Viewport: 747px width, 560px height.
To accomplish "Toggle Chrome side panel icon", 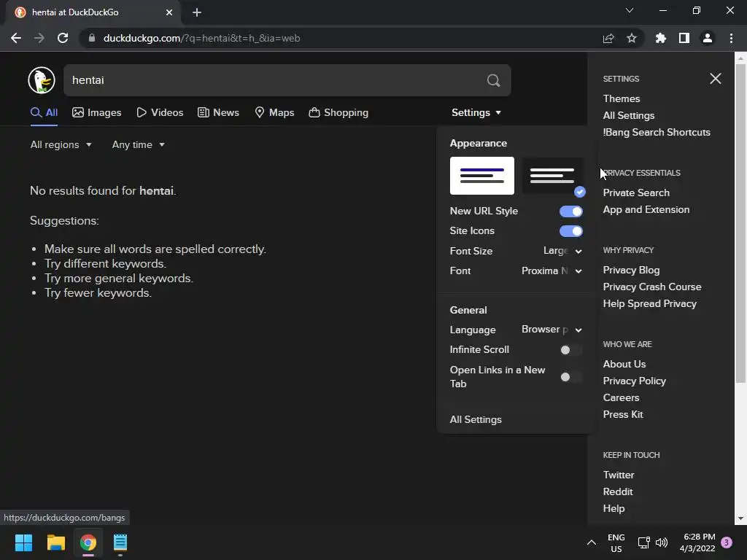I will tap(684, 38).
